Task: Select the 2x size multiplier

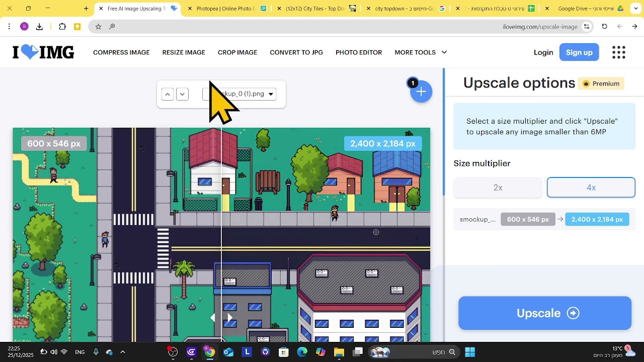Action: tap(498, 188)
